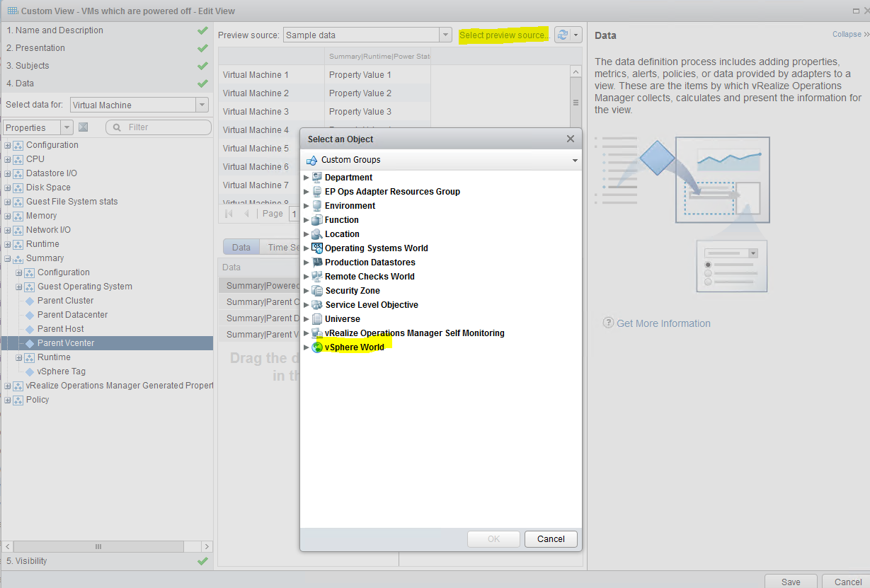Click the Environment group icon
Screen dimensions: 870x588
click(x=317, y=206)
